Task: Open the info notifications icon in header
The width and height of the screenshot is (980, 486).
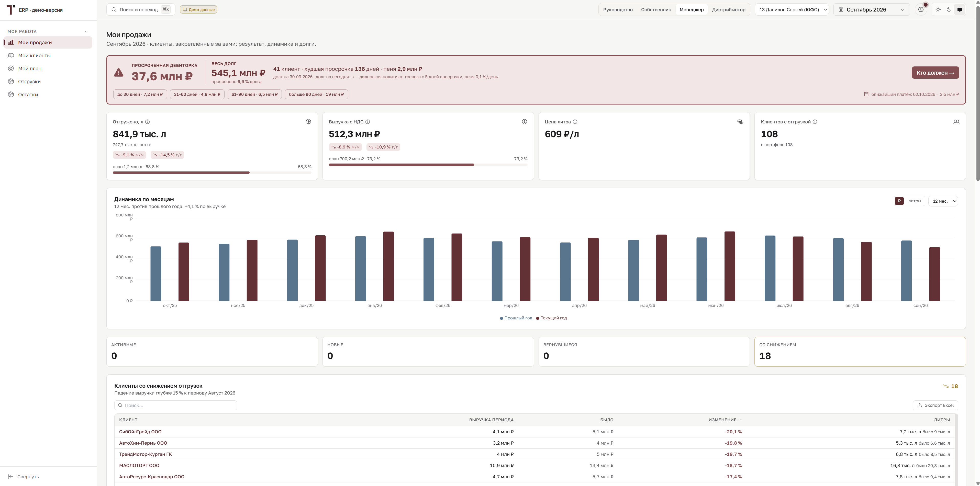Action: point(921,9)
